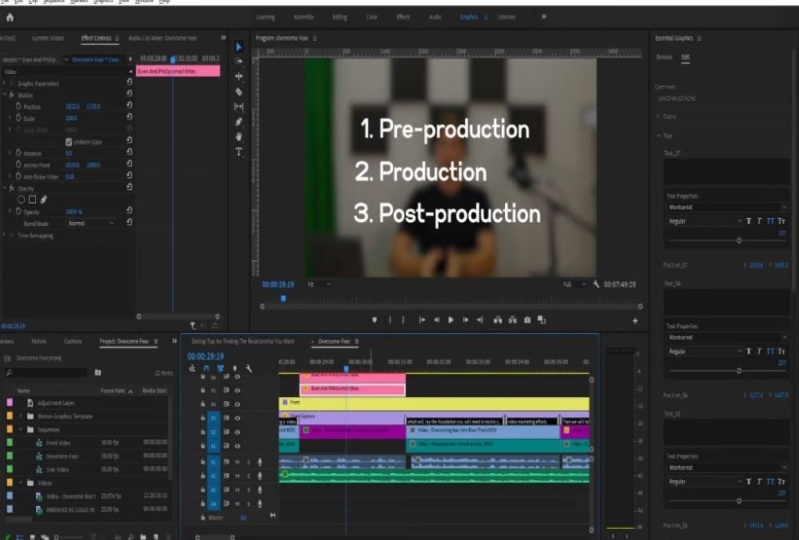Reset the Position parameter
799x540 pixels.
[129, 105]
